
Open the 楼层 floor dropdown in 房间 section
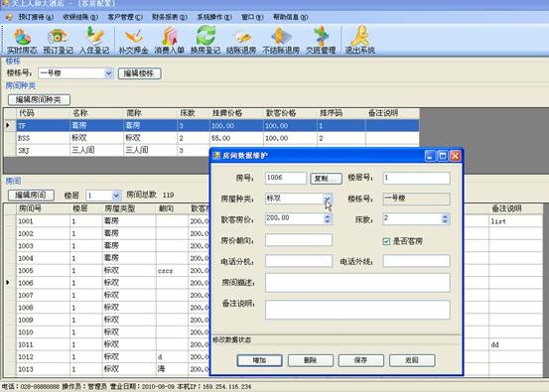point(116,196)
